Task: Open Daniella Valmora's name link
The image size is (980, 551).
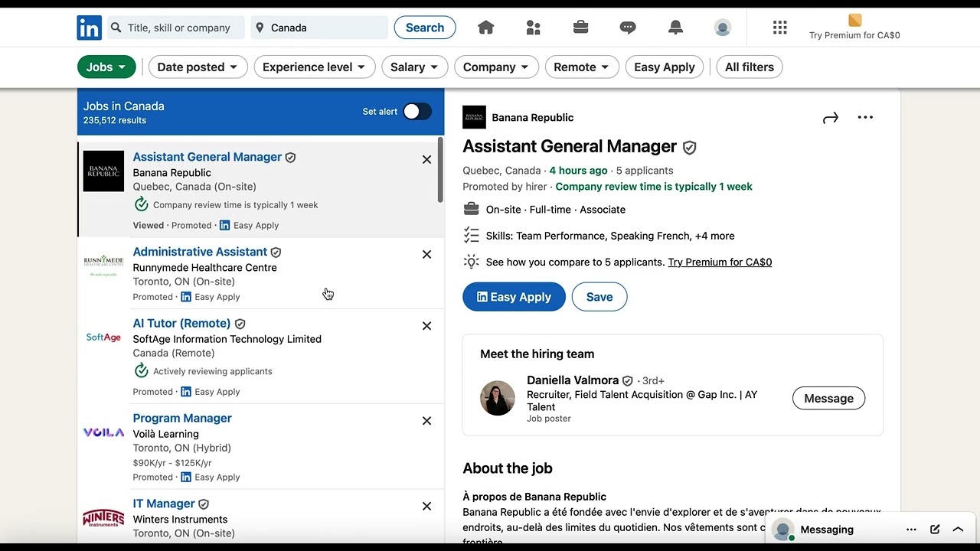Action: click(573, 380)
